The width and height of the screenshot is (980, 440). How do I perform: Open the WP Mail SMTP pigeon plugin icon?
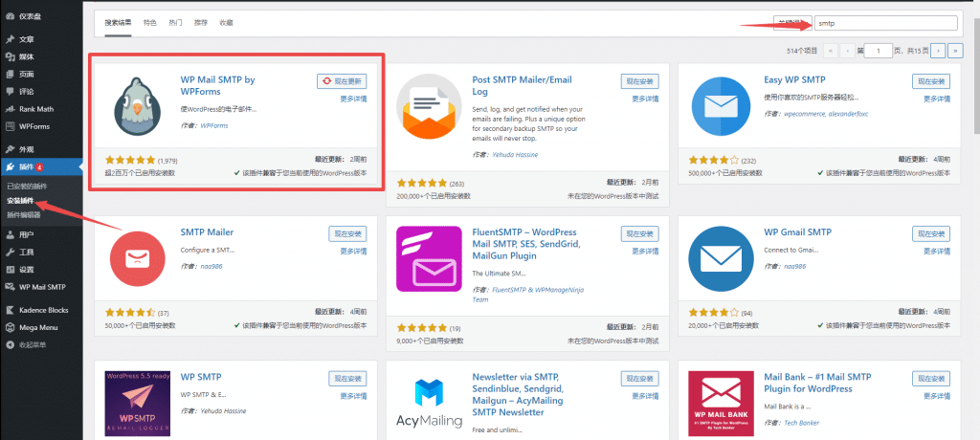coord(136,105)
